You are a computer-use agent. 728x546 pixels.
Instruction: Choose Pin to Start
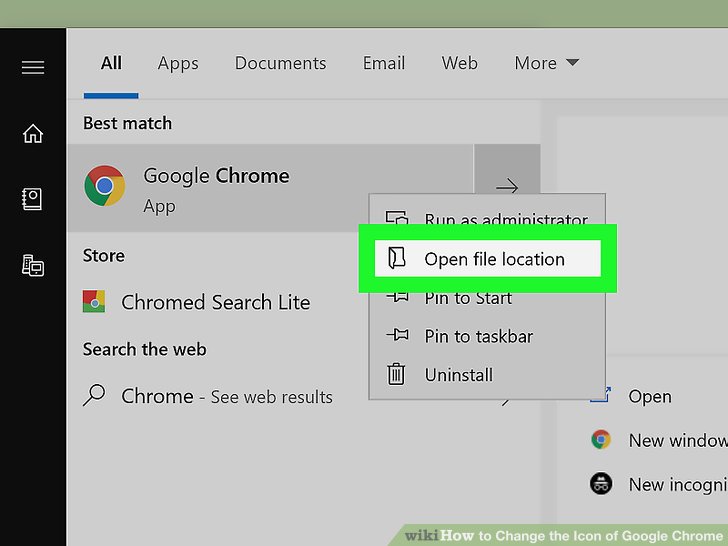coord(488,298)
